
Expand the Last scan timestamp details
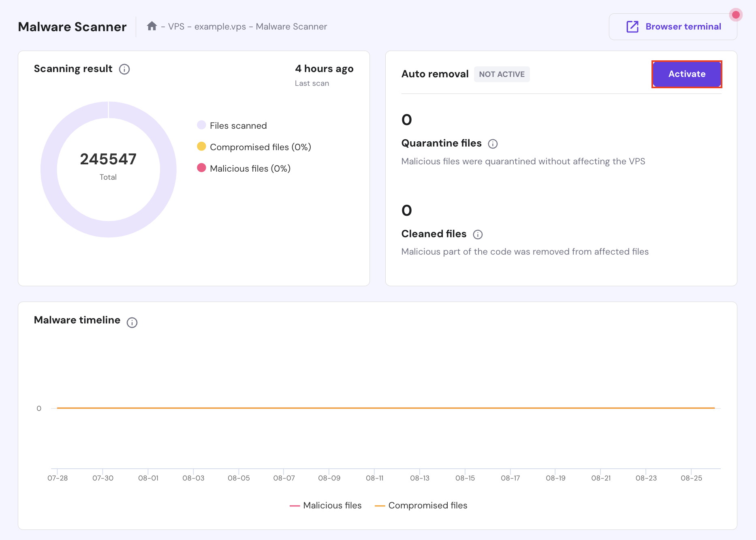[312, 83]
